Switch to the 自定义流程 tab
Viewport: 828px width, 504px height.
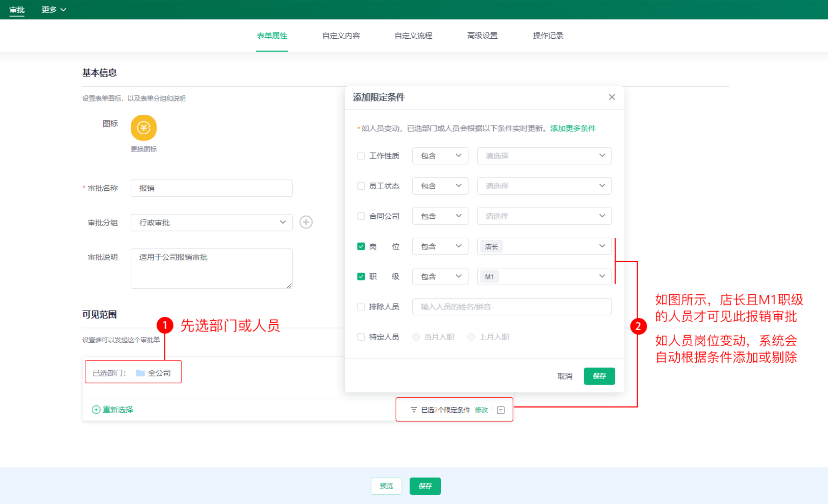(x=413, y=36)
